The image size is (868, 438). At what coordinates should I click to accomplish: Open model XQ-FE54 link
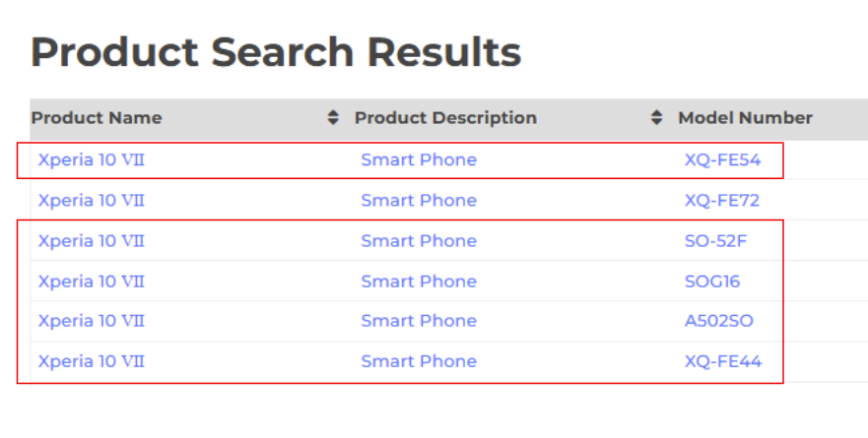722,159
